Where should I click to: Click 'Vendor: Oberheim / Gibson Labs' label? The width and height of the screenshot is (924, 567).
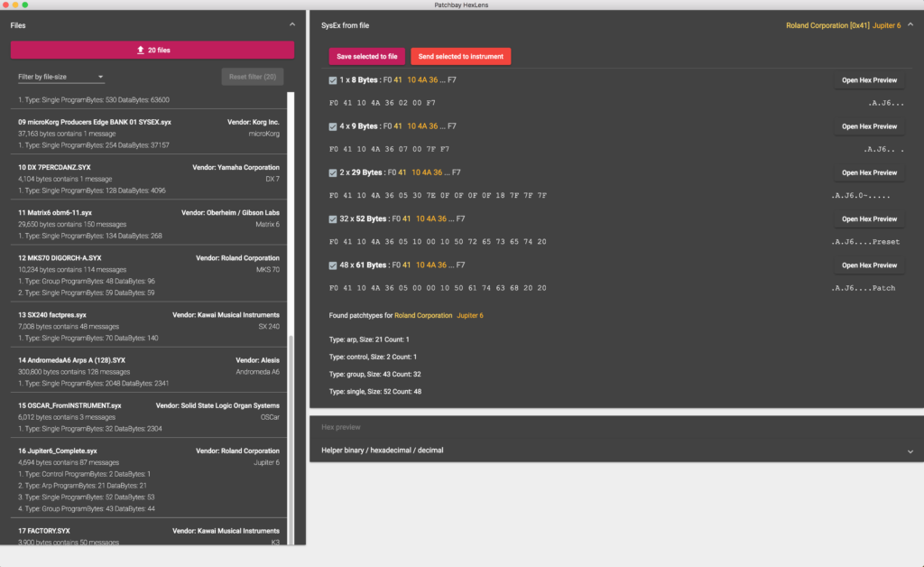(x=230, y=213)
